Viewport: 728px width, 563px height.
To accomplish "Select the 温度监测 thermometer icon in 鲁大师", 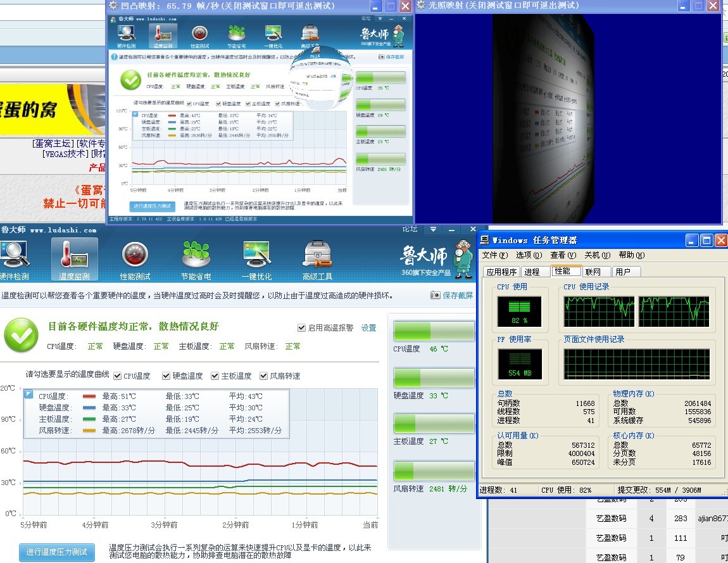I will 74,260.
